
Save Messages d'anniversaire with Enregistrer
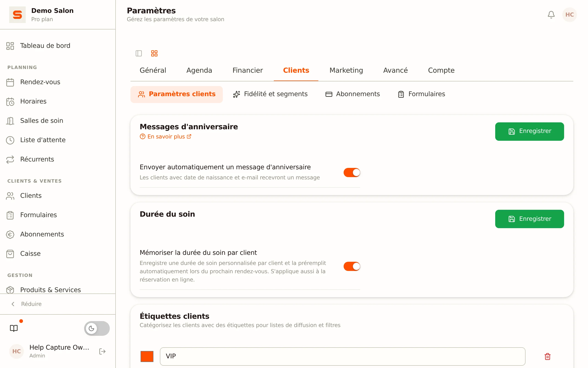pos(529,131)
